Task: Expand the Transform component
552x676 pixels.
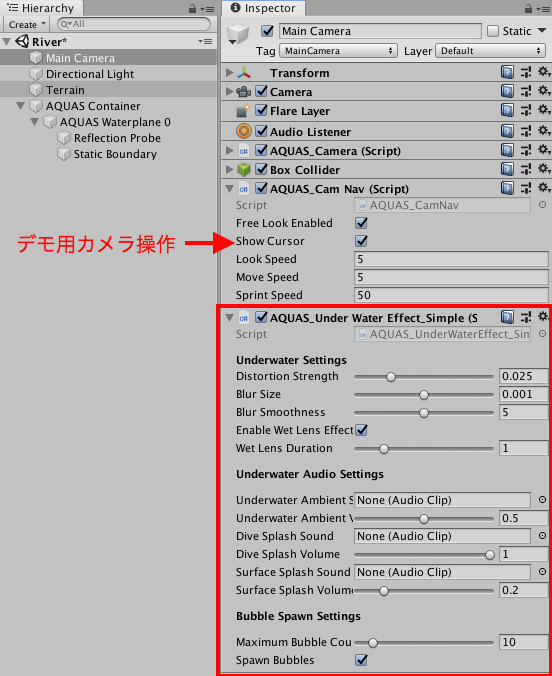Action: coord(230,73)
